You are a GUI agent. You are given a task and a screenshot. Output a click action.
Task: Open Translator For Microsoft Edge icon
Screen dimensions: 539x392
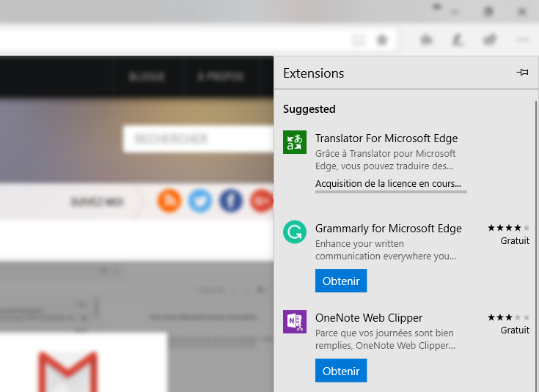point(295,142)
